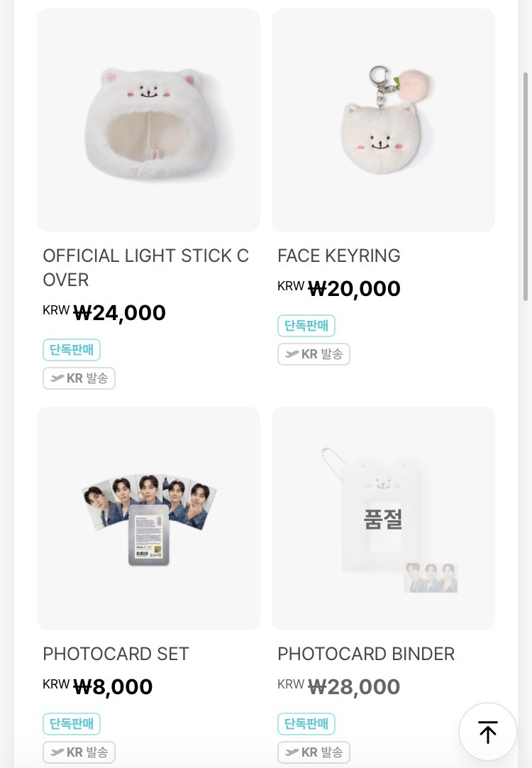The width and height of the screenshot is (532, 768).
Task: Tap 단독판매 badge under Light Stick Cover
Action: tap(72, 350)
